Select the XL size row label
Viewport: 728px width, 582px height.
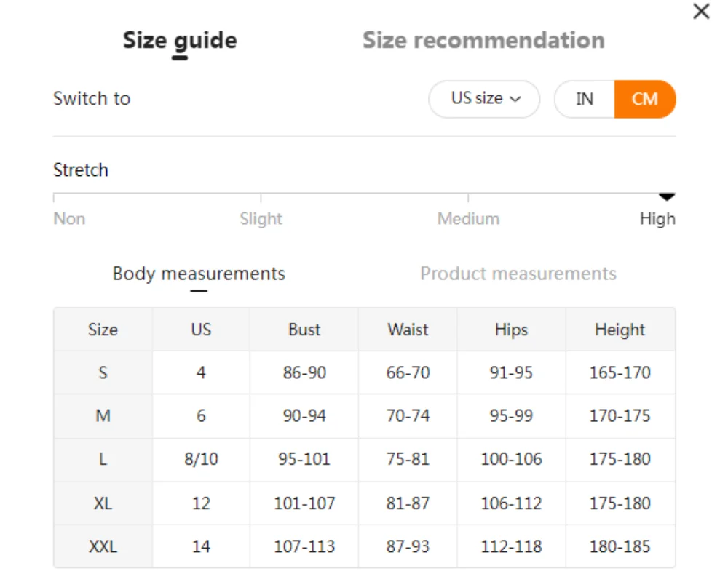coord(103,503)
